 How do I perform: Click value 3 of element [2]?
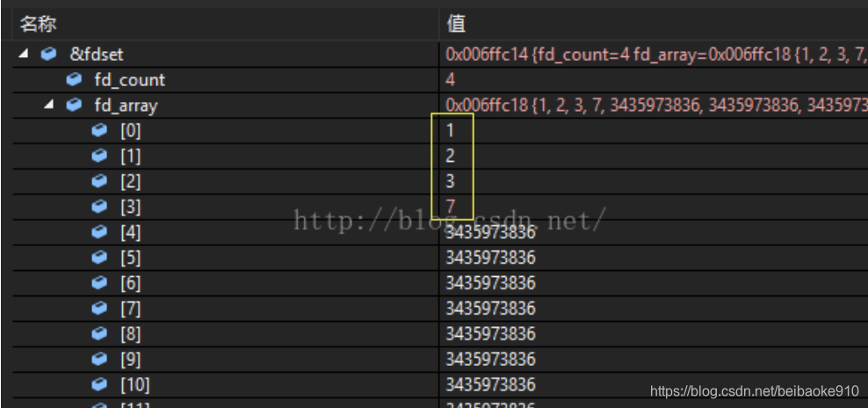click(x=450, y=182)
